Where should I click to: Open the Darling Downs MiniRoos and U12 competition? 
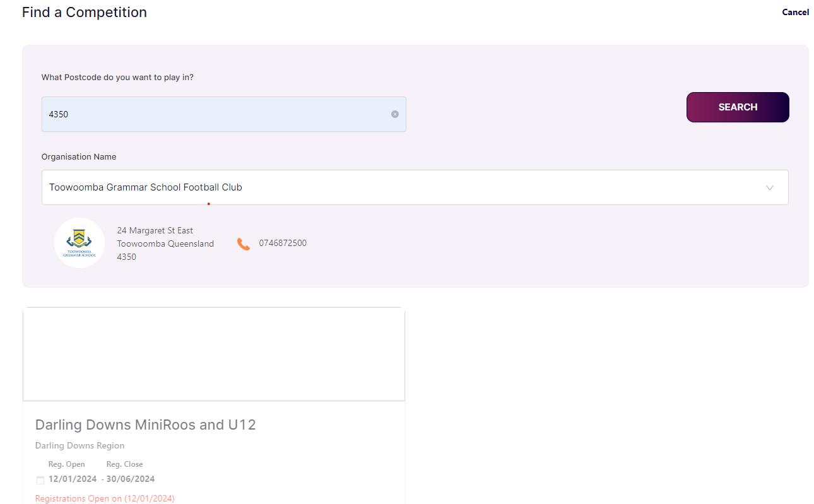click(146, 425)
